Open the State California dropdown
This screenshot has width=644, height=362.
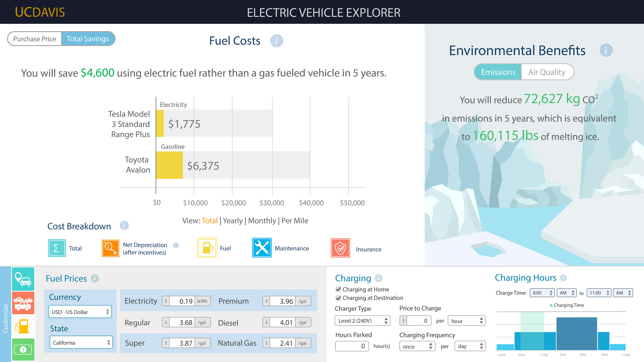coord(81,343)
